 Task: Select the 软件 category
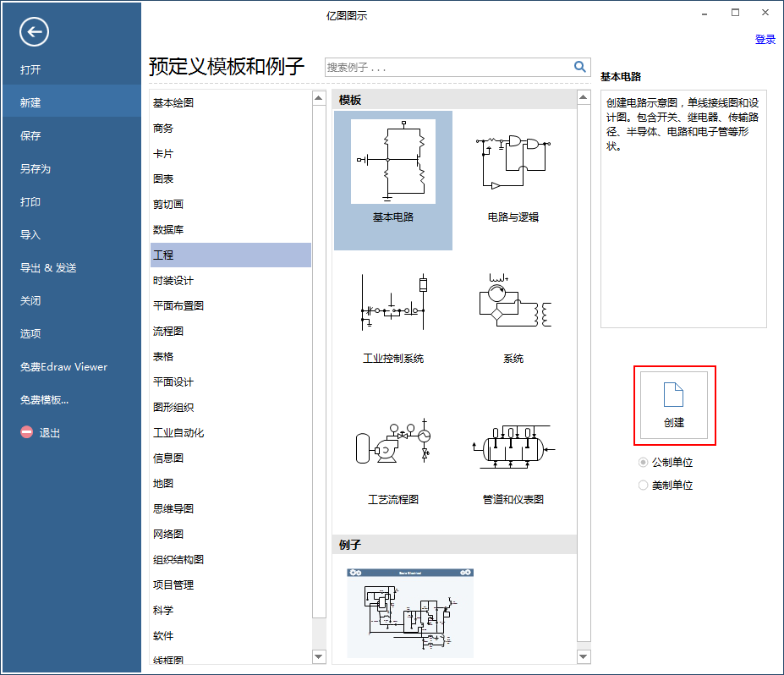[x=231, y=635]
